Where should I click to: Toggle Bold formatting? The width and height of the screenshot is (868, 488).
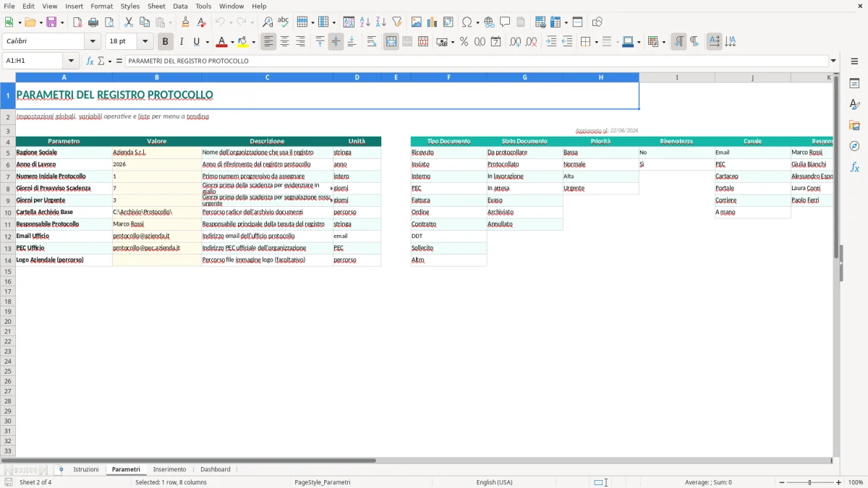coord(166,42)
